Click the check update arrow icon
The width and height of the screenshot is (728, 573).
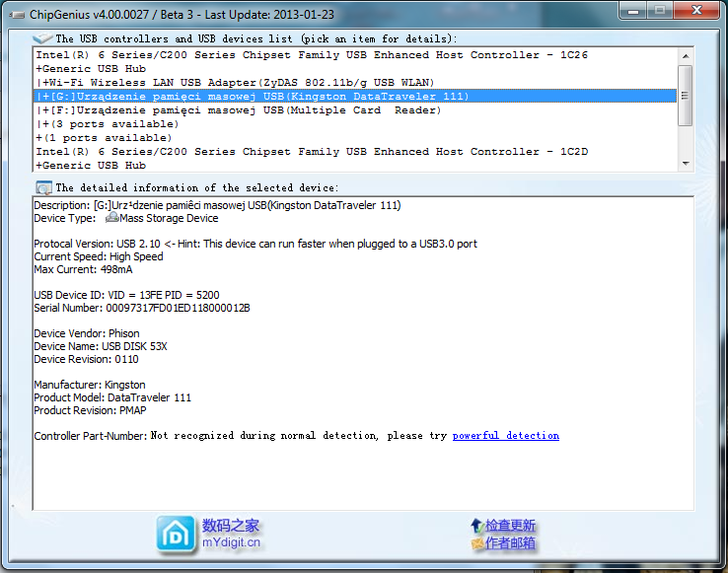click(x=476, y=526)
